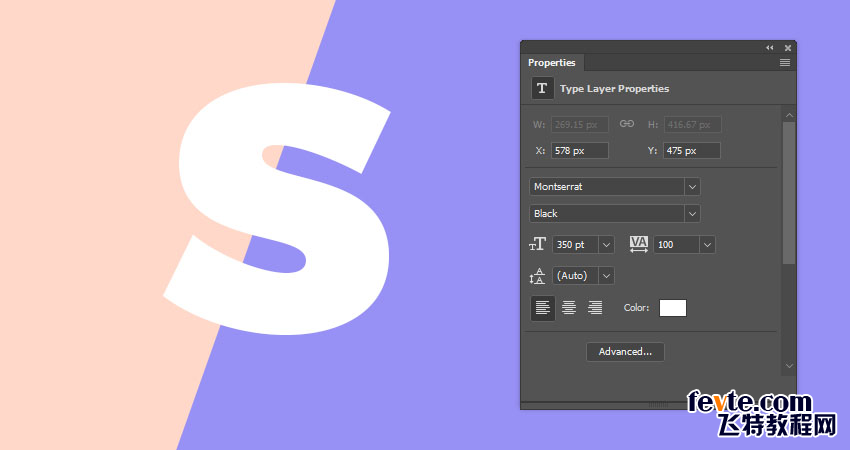Click the VA tracking icon
Screen dimensions: 850x450
[x=639, y=245]
